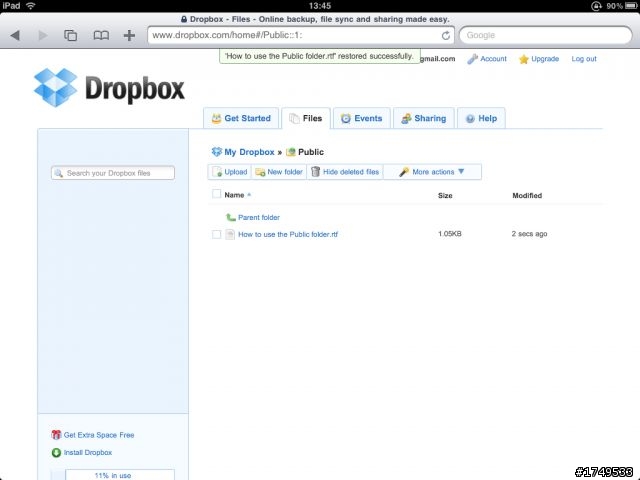Tap the 13:45 clock in the status bar
This screenshot has height=480, width=640.
point(320,6)
